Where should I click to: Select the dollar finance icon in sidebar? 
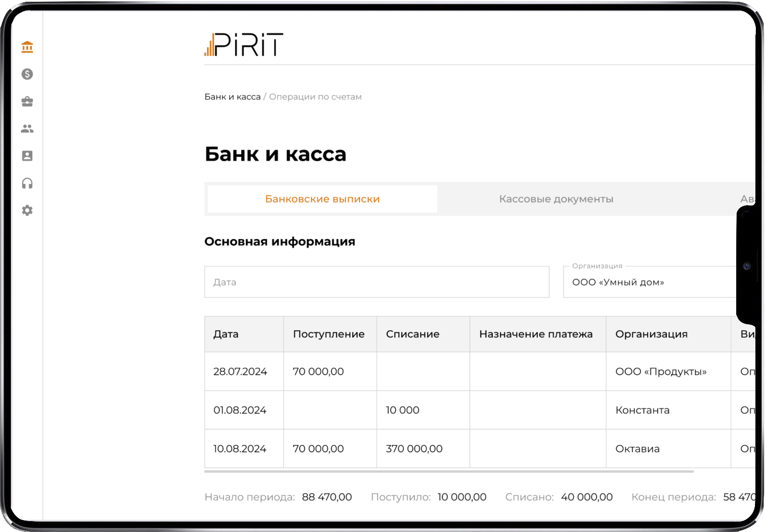pyautogui.click(x=27, y=74)
